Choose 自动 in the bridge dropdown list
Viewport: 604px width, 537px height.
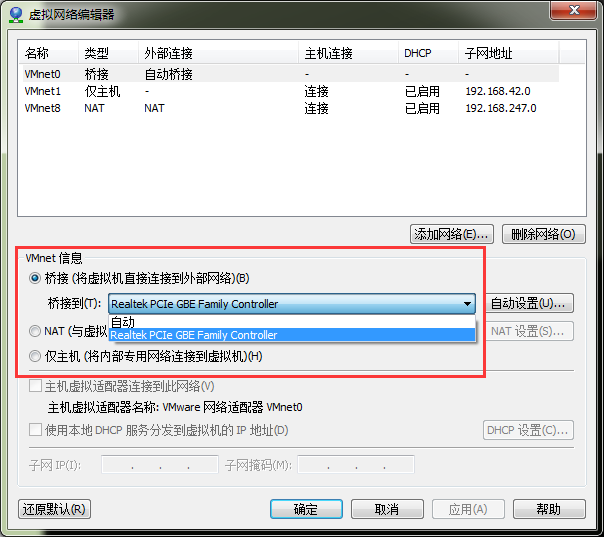pos(292,322)
